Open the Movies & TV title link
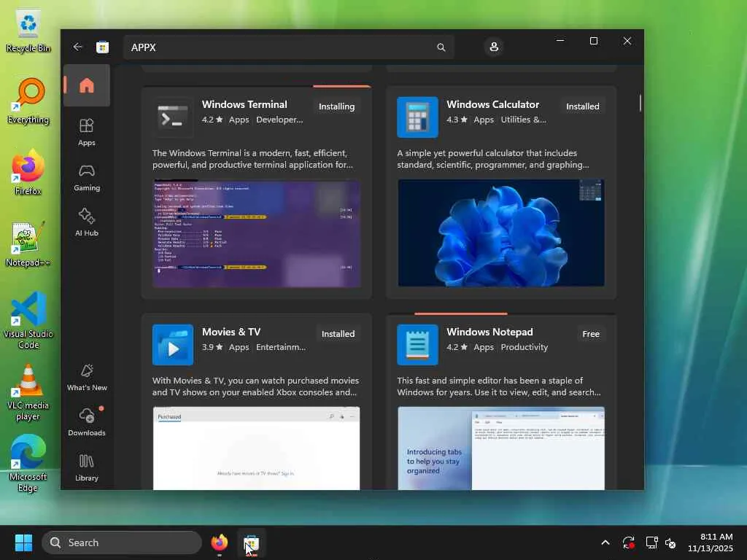 (231, 332)
